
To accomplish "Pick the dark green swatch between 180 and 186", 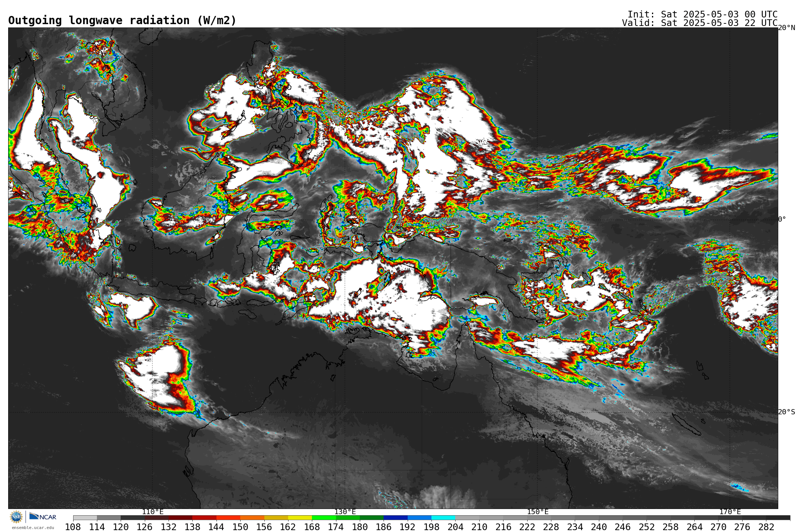I will (372, 518).
